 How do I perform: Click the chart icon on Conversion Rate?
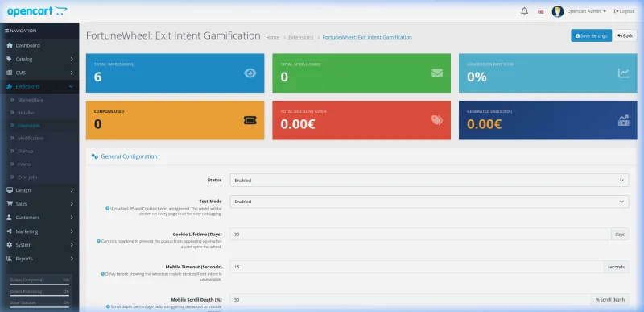point(623,73)
